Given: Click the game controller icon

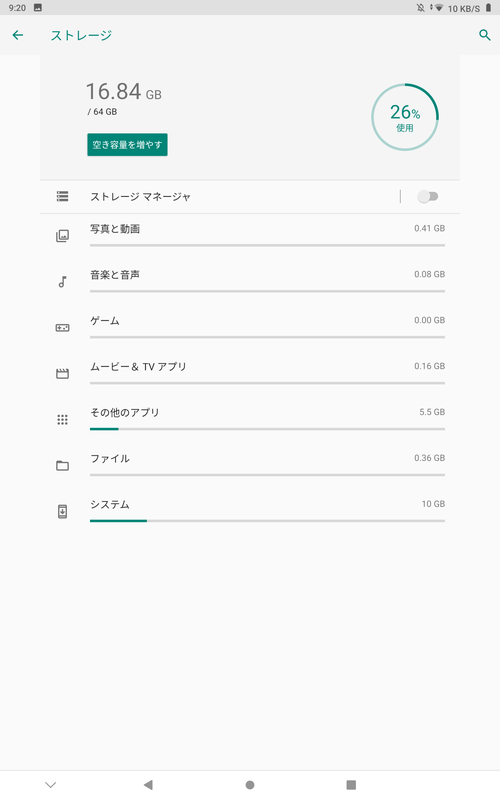Looking at the screenshot, I should pyautogui.click(x=62, y=328).
